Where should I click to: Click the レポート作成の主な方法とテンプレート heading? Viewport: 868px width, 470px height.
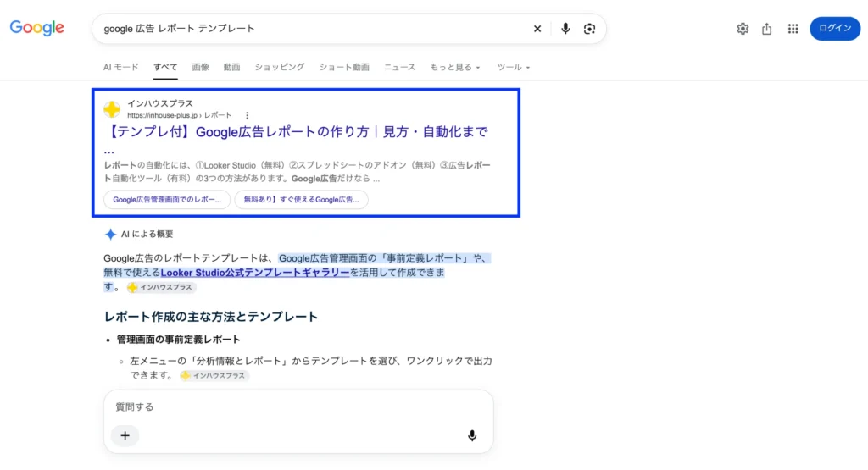(211, 317)
